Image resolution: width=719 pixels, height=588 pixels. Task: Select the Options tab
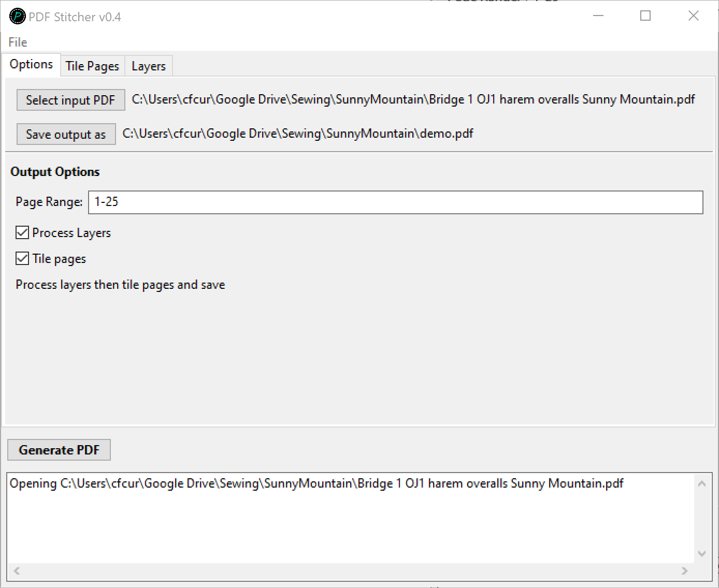point(31,65)
